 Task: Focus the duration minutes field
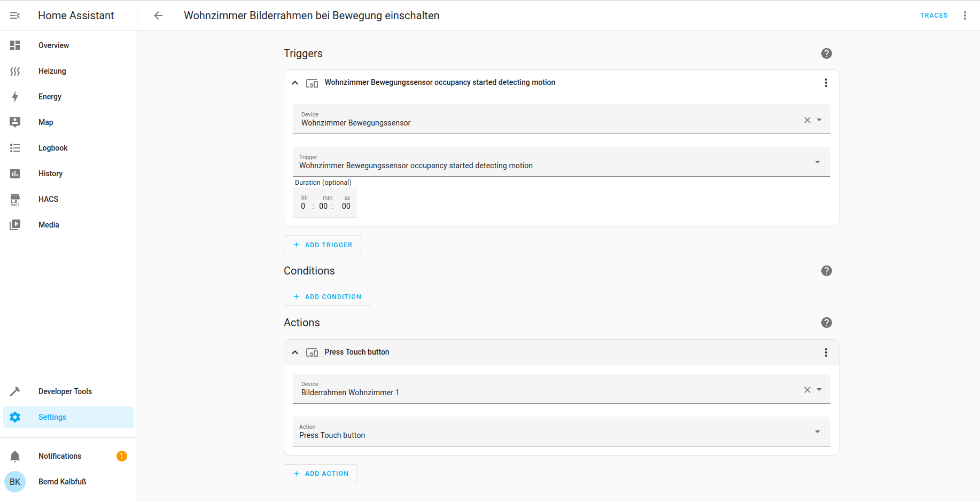[324, 206]
